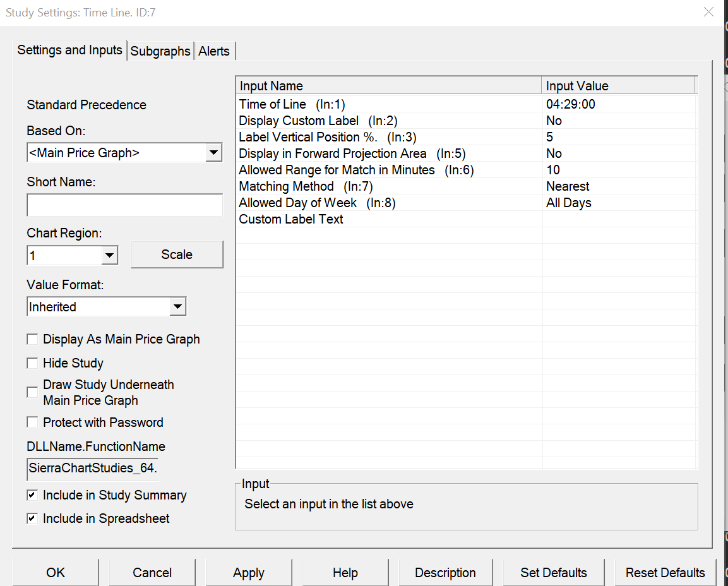Screen dimensions: 728x586
Task: Open the Based On dropdown
Action: tap(214, 152)
